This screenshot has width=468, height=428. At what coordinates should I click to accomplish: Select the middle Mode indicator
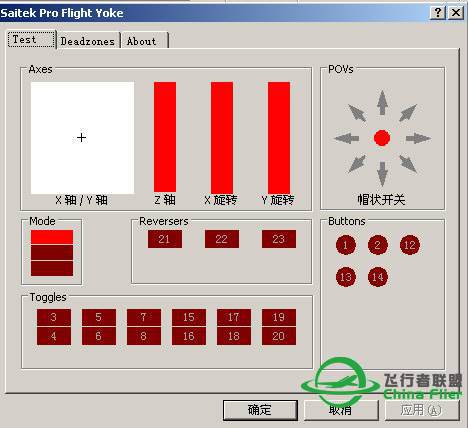(52, 253)
